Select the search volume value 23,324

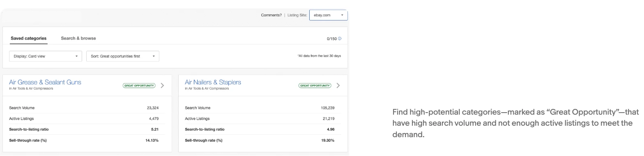pos(153,108)
